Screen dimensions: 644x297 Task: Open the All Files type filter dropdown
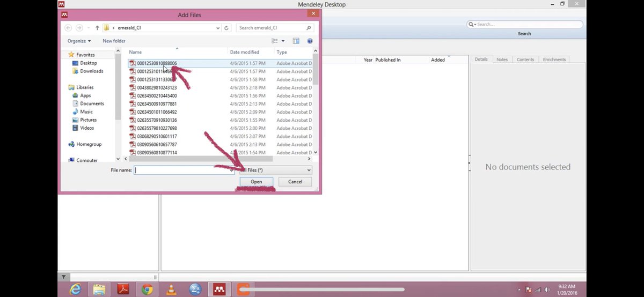click(275, 170)
